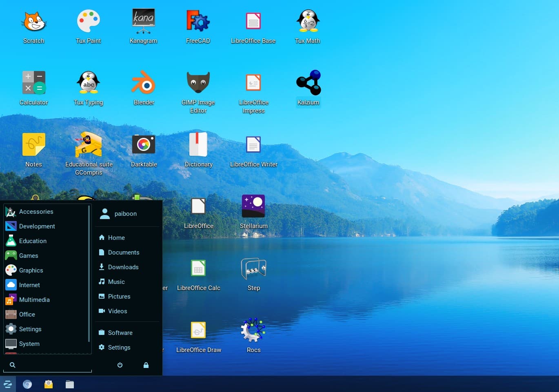Image resolution: width=559 pixels, height=392 pixels.
Task: Click the Zorin start menu button
Action: click(x=8, y=384)
